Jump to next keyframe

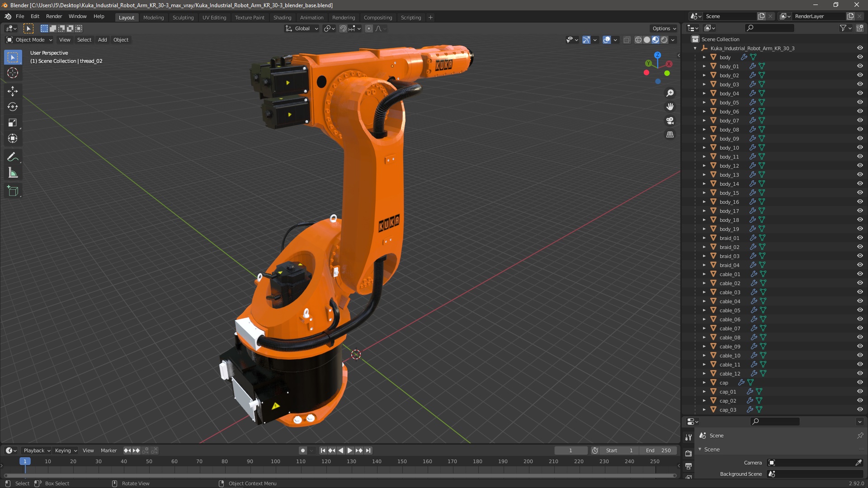[x=359, y=450]
